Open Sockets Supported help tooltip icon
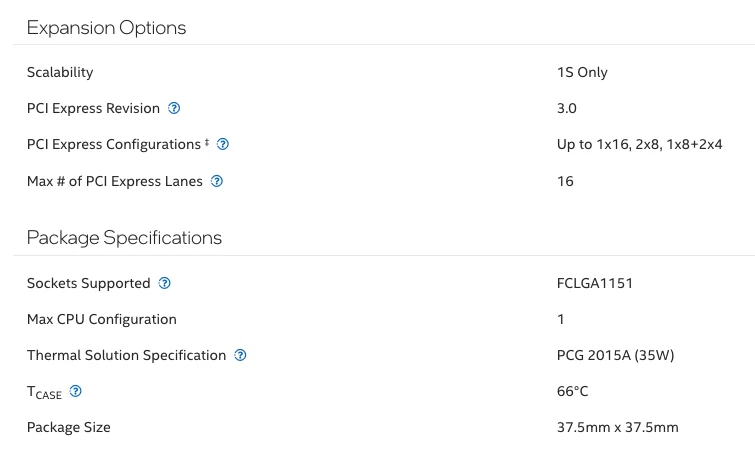This screenshot has width=755, height=465. pyautogui.click(x=165, y=283)
